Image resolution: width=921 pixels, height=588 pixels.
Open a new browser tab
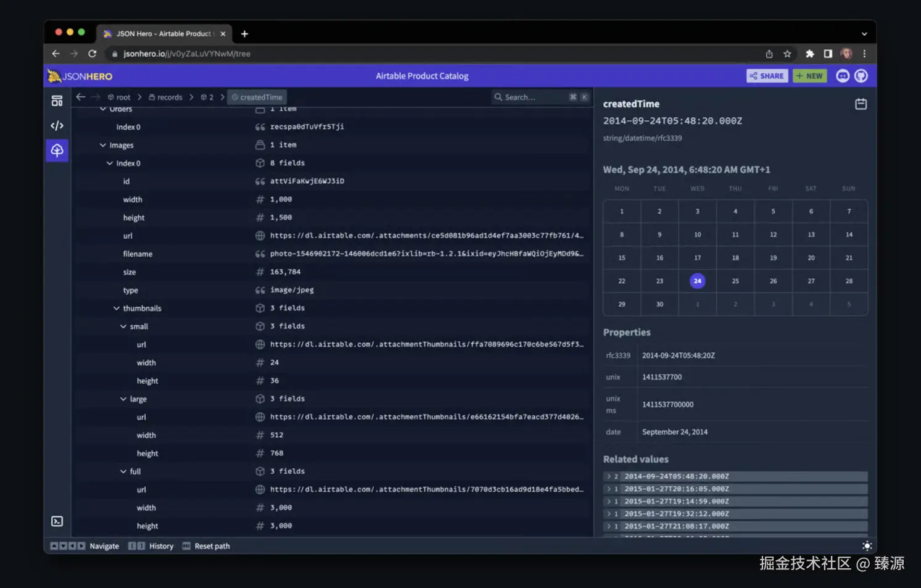tap(244, 34)
